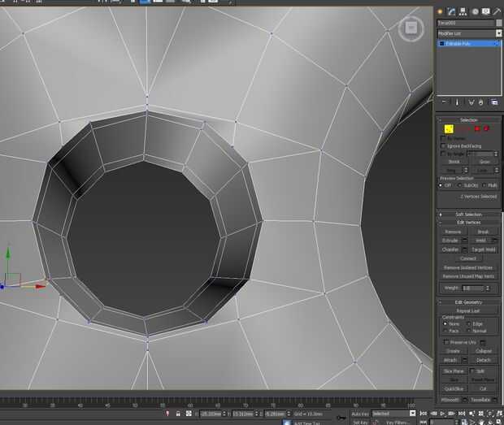Click the Pin Stack icon
This screenshot has height=425, width=504.
point(444,102)
